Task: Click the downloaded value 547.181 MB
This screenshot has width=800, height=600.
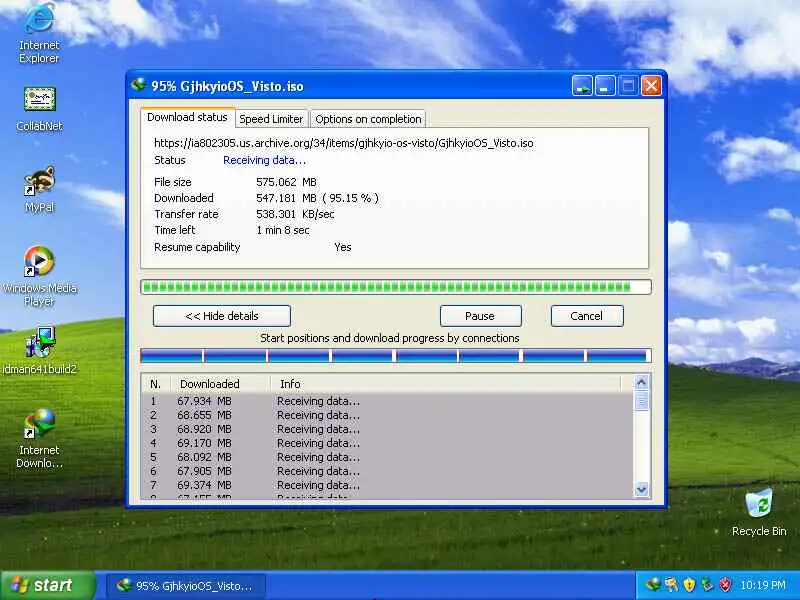Action: click(x=286, y=198)
